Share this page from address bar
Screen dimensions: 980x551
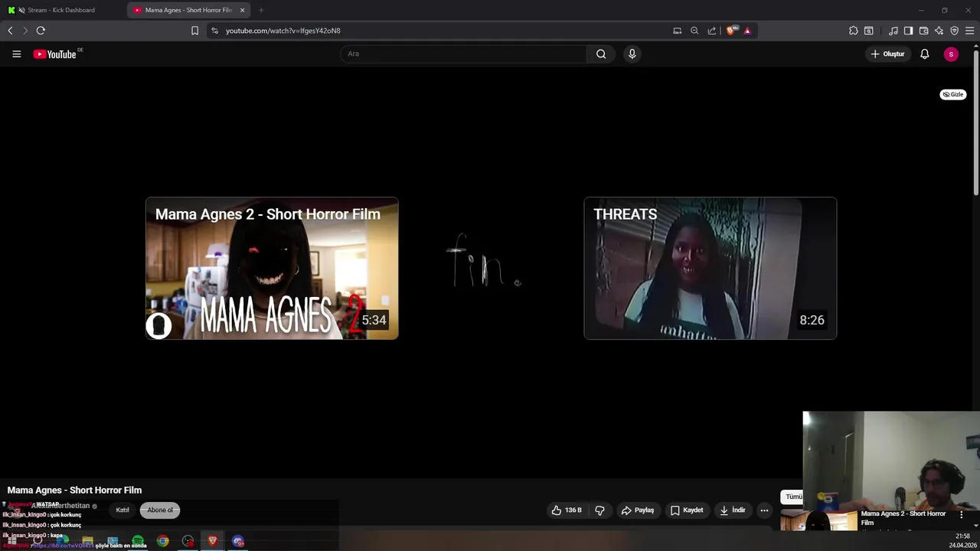pos(712,31)
